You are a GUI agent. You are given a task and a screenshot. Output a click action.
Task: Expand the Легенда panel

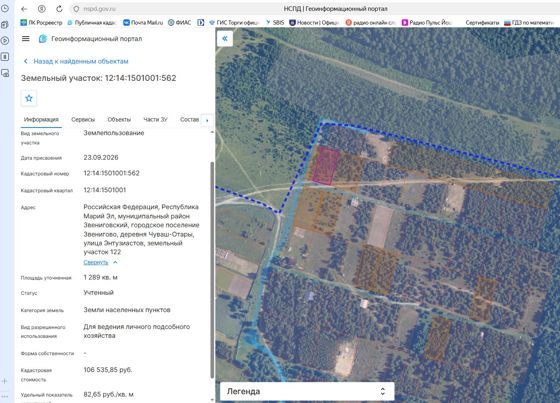point(307,391)
